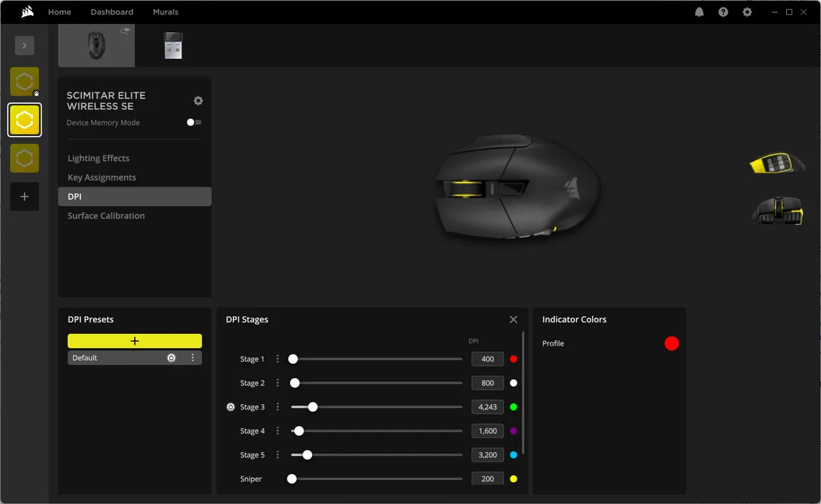Add a new profile with the sidebar plus icon
Screen dimensions: 821x504
tap(24, 196)
